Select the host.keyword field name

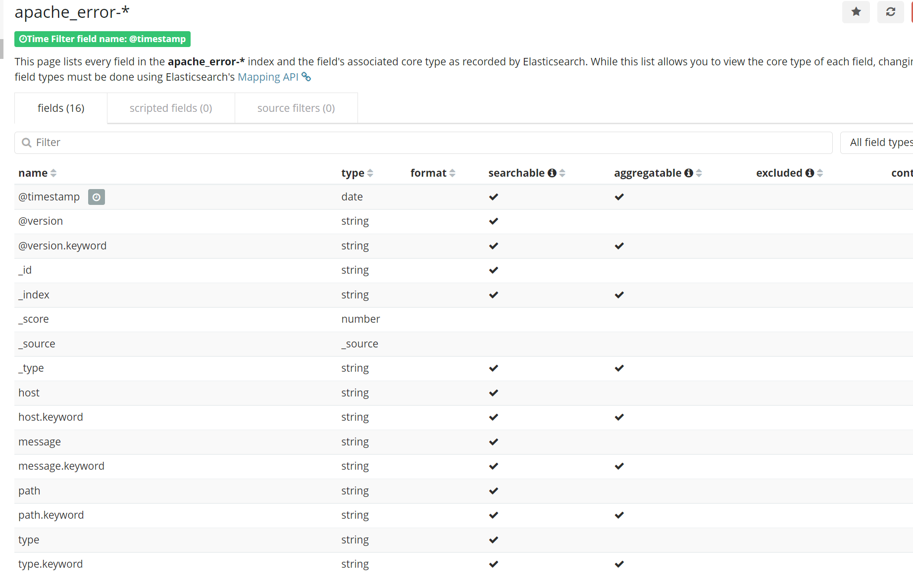[51, 417]
